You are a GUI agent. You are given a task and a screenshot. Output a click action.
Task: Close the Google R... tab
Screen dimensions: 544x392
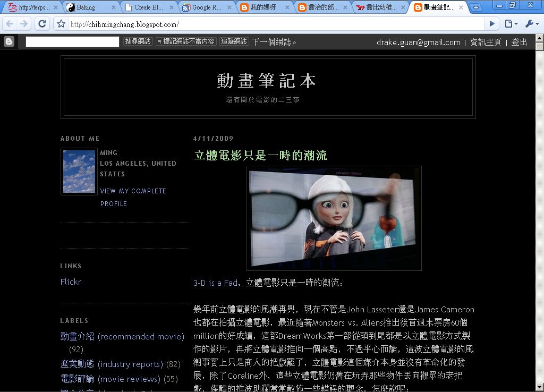point(229,7)
